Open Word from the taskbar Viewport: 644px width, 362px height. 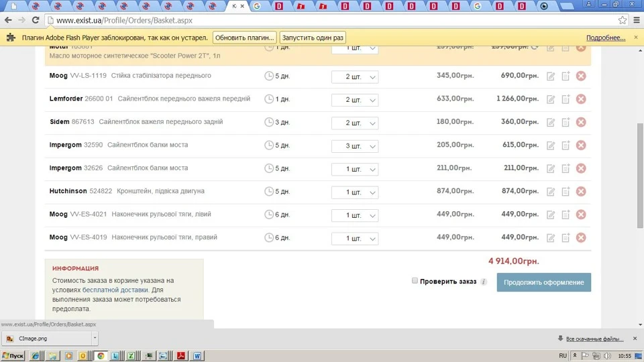197,356
